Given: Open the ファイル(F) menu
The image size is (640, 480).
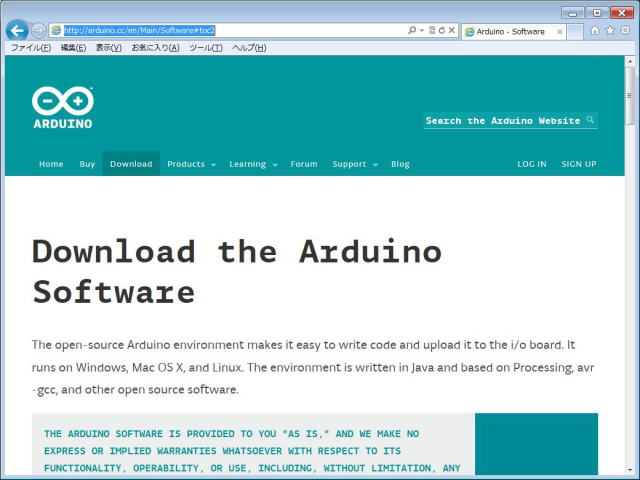Looking at the screenshot, I should coord(31,48).
